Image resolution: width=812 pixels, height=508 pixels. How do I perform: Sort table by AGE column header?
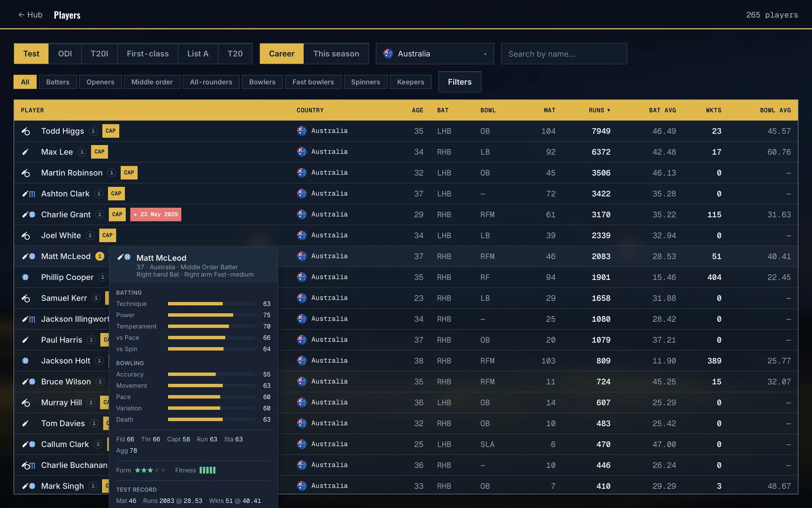[417, 110]
